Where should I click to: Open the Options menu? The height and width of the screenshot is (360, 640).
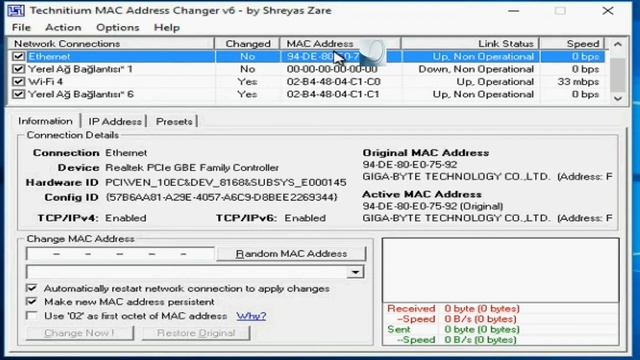[118, 28]
